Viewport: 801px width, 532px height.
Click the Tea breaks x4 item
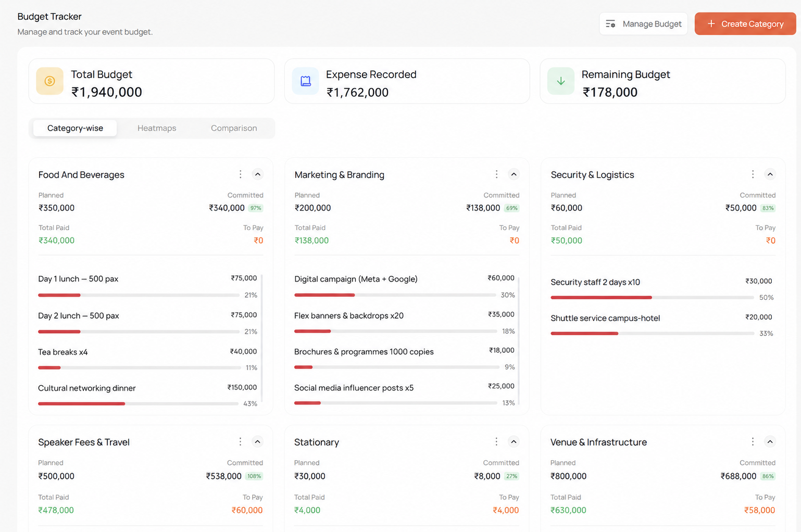[147, 359]
